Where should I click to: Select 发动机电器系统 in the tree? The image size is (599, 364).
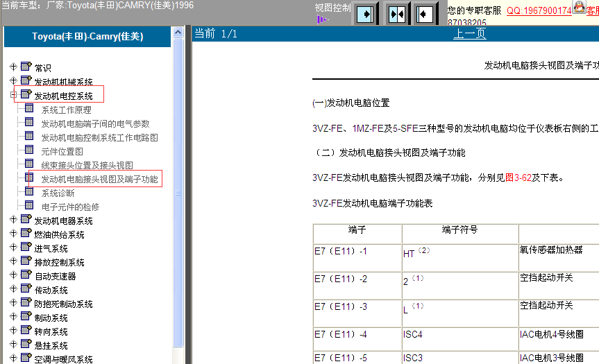click(63, 221)
